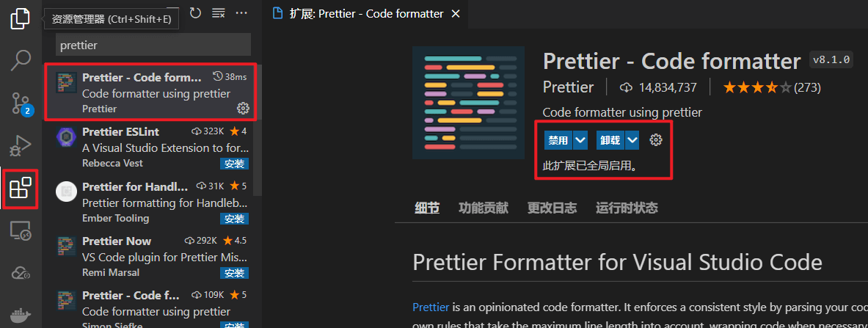Click the text Ember Tooling
The image size is (868, 328).
tap(115, 218)
